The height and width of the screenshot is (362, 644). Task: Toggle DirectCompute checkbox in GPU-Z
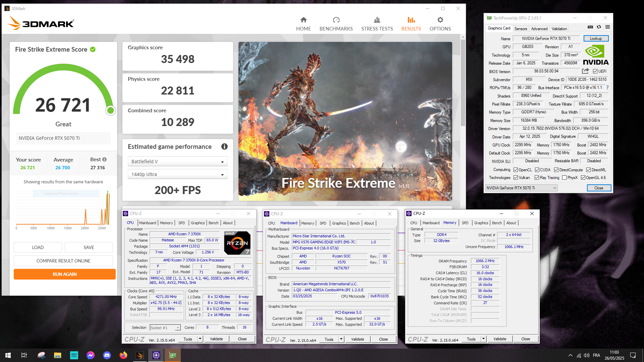click(x=556, y=170)
